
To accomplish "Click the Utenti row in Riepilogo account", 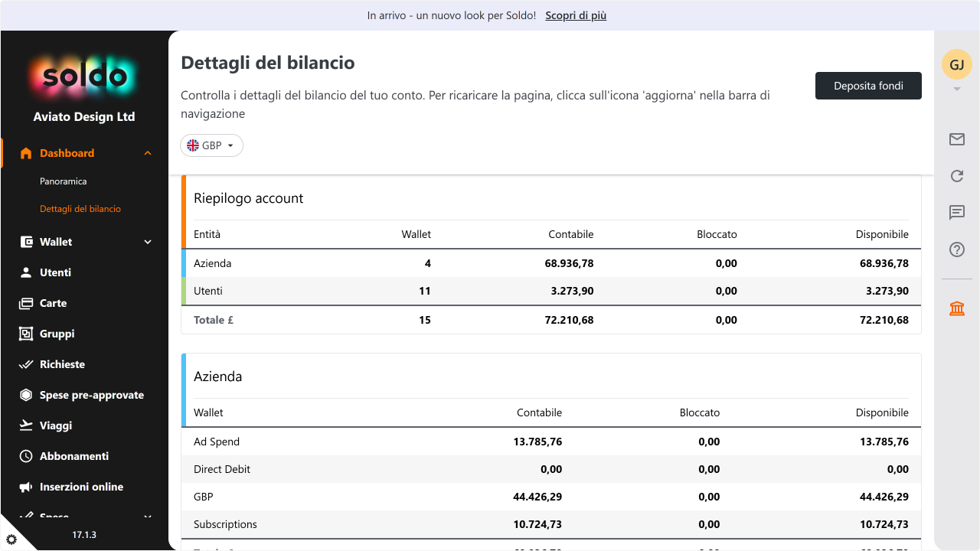I will click(x=551, y=291).
